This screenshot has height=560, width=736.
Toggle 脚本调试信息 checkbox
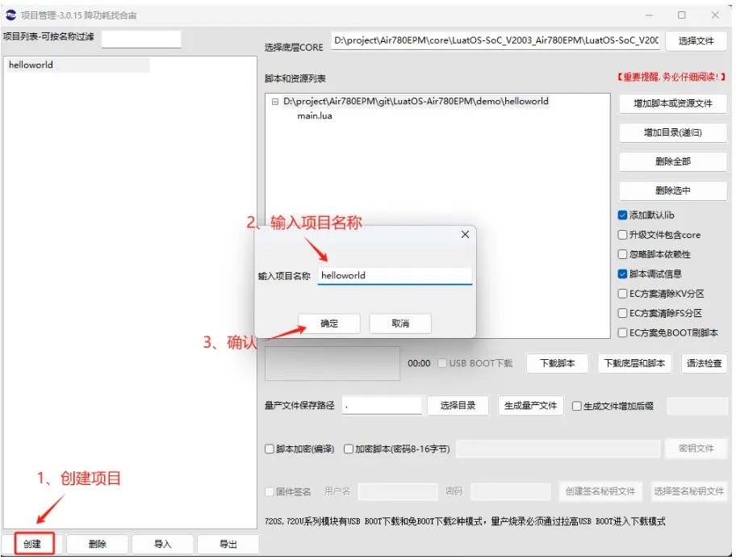click(x=622, y=274)
